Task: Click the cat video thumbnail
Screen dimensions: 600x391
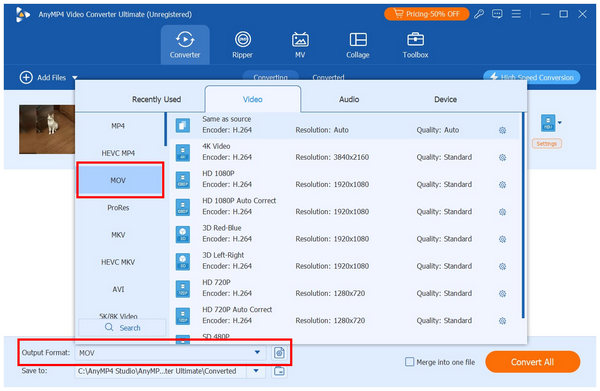Action: point(47,129)
